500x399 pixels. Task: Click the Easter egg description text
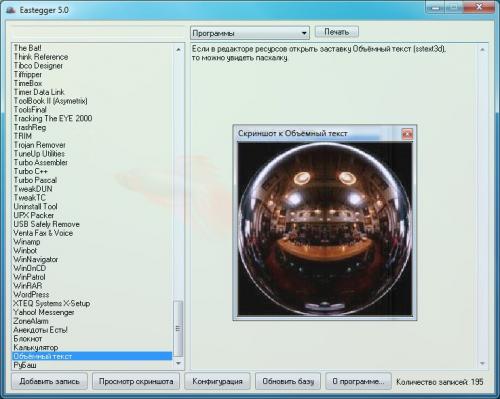(x=319, y=53)
